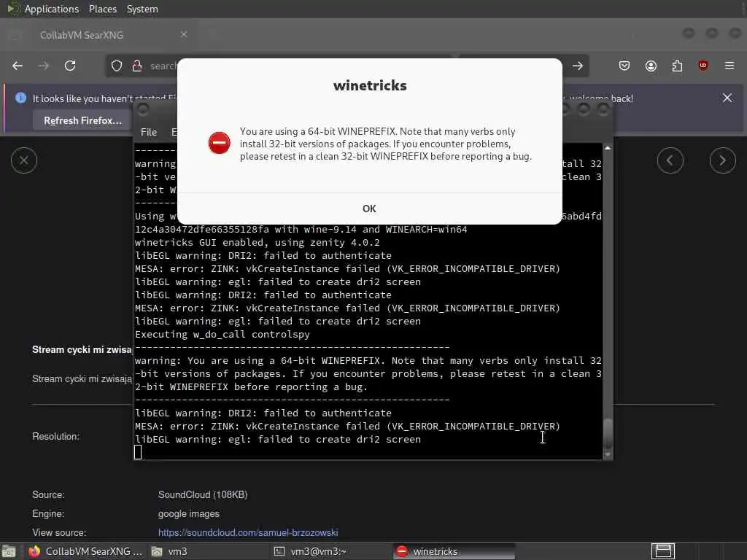The height and width of the screenshot is (560, 747).
Task: Click terminal scrollbar down arrow
Action: 608,455
